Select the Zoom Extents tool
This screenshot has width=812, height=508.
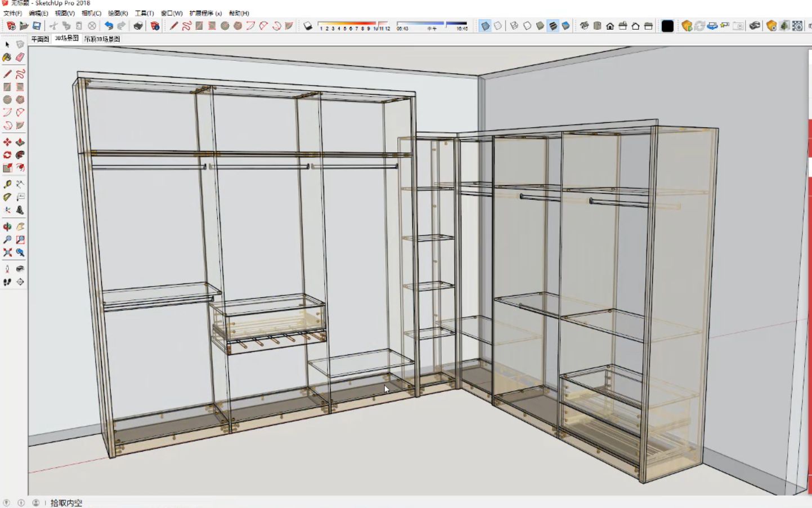pyautogui.click(x=7, y=253)
